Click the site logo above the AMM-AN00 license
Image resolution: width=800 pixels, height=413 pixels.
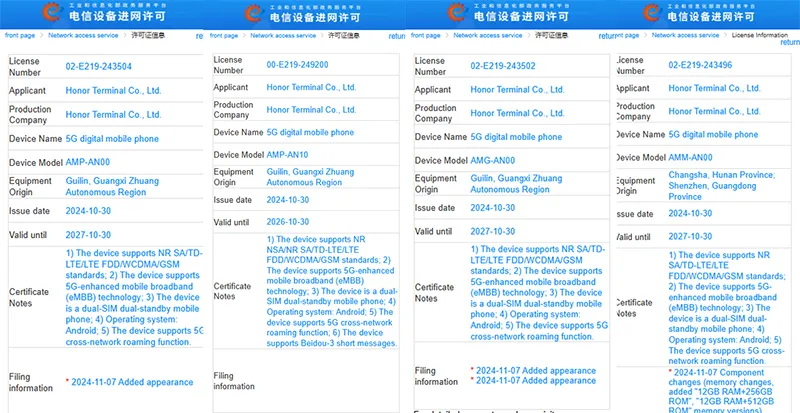653,13
